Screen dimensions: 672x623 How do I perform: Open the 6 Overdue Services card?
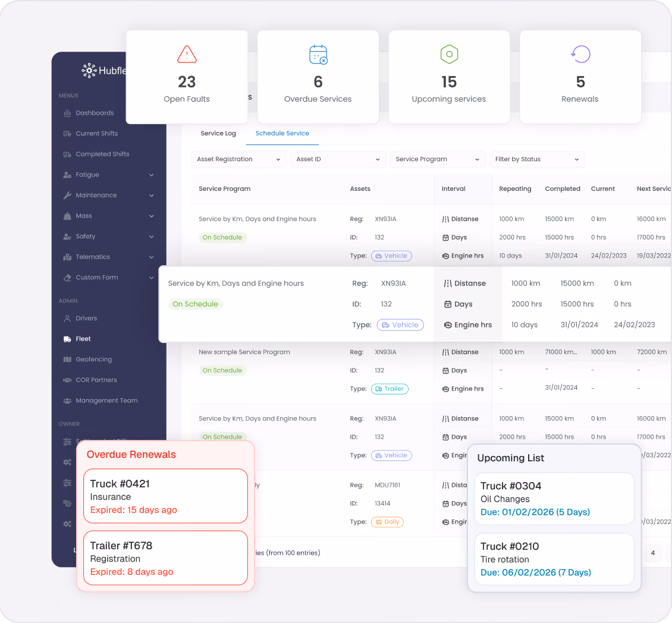click(x=318, y=77)
